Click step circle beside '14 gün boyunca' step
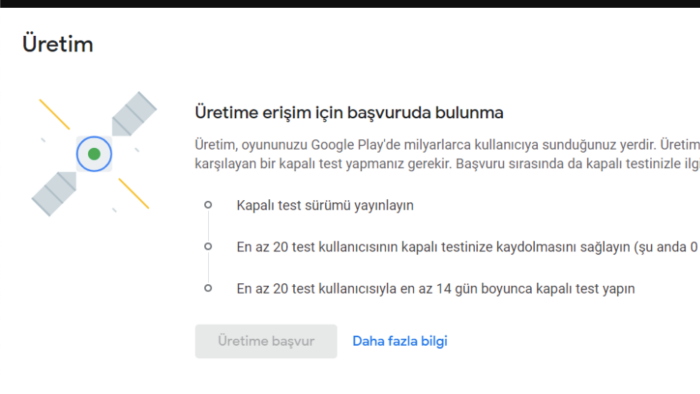This screenshot has height=394, width=700. click(x=208, y=288)
